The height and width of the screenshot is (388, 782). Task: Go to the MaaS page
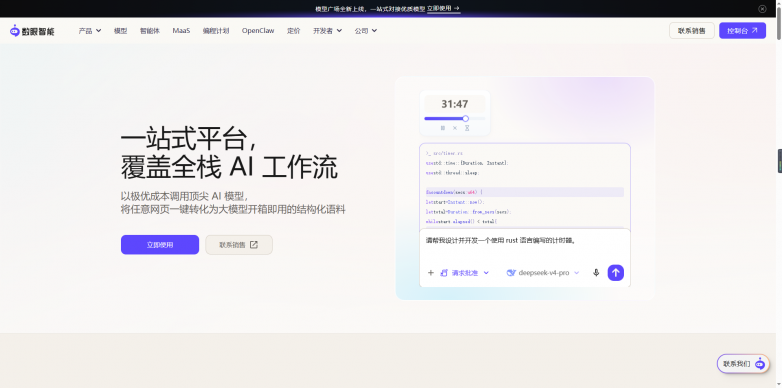[181, 31]
